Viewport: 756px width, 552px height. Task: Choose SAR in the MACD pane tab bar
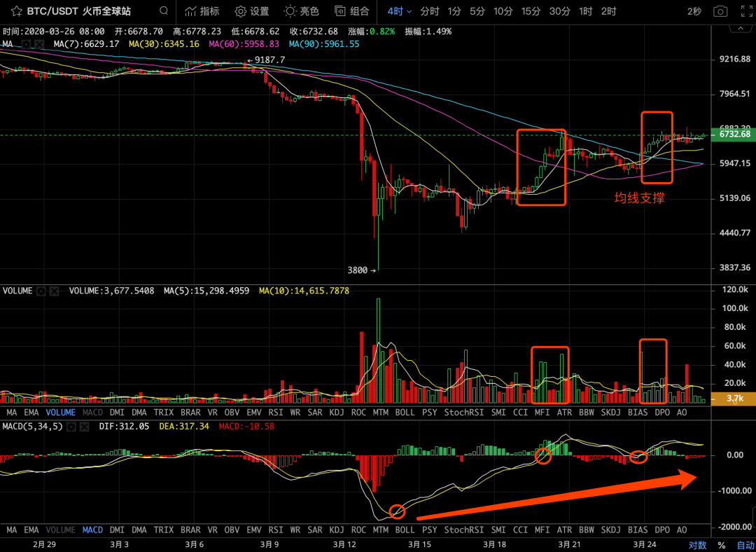point(315,530)
